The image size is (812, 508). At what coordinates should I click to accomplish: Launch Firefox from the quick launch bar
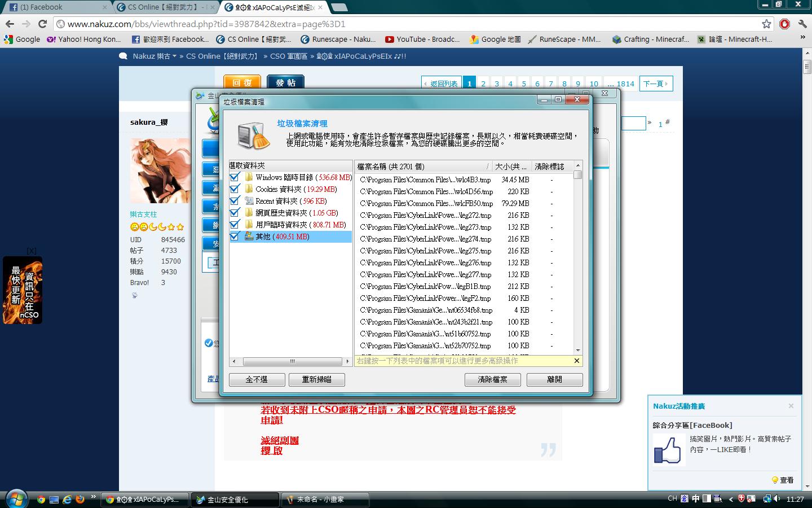(80, 500)
